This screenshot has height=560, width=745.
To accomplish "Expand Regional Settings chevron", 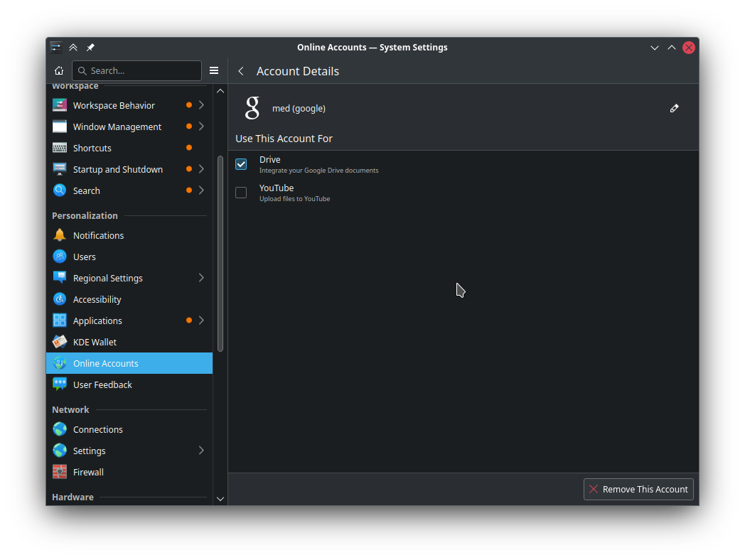I will [x=201, y=278].
